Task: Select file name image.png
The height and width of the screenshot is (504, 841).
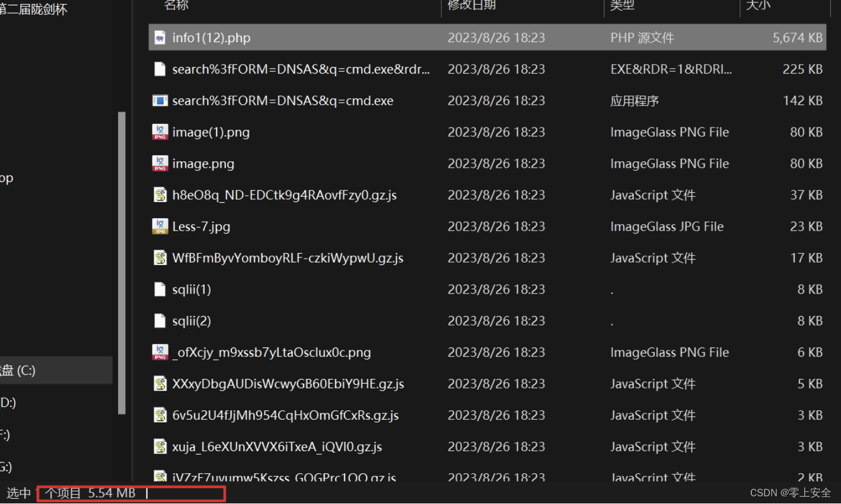Action: coord(203,164)
